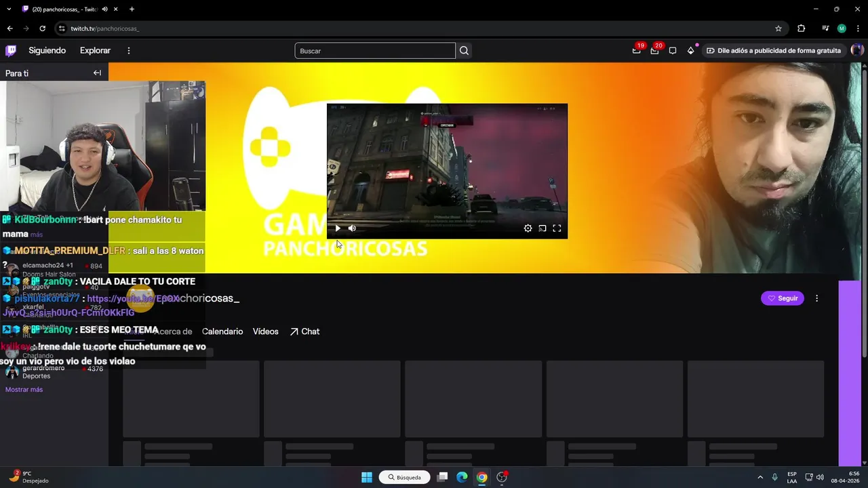Open the whispers chat bubble icon

[x=673, y=50]
